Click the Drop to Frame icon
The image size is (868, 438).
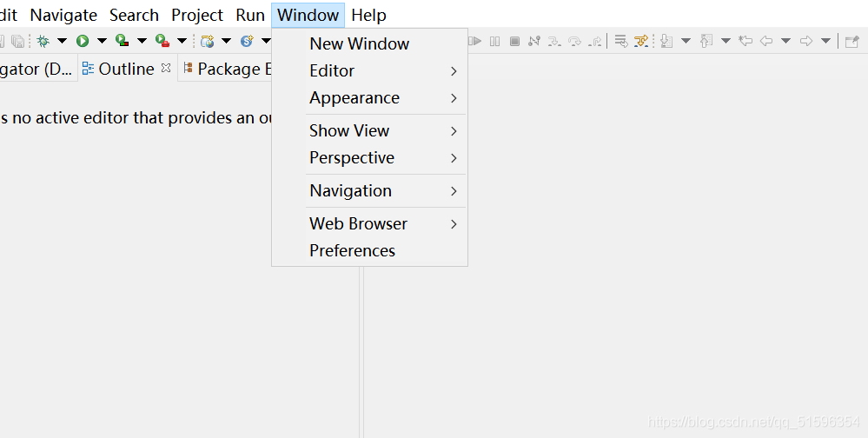(x=621, y=41)
